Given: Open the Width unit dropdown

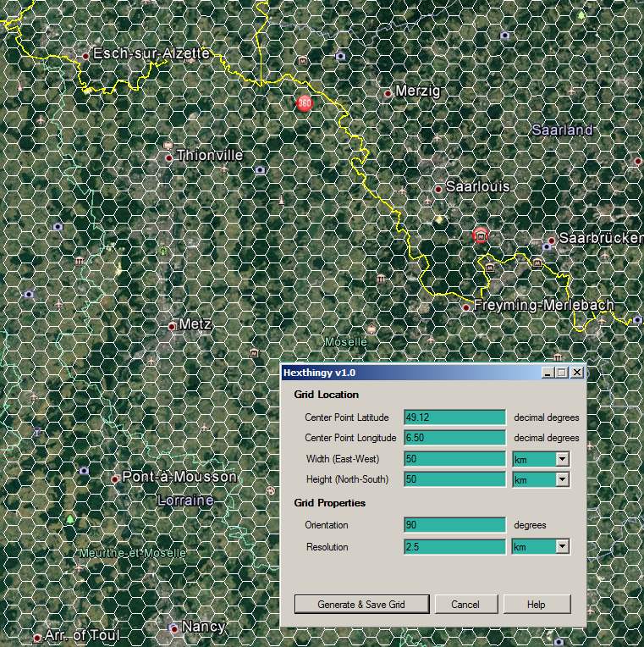Looking at the screenshot, I should [562, 459].
